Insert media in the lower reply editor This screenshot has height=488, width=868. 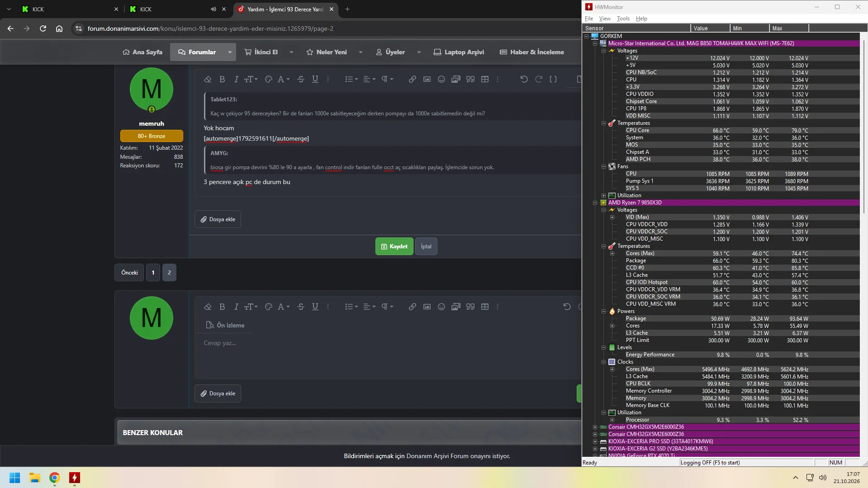click(456, 307)
